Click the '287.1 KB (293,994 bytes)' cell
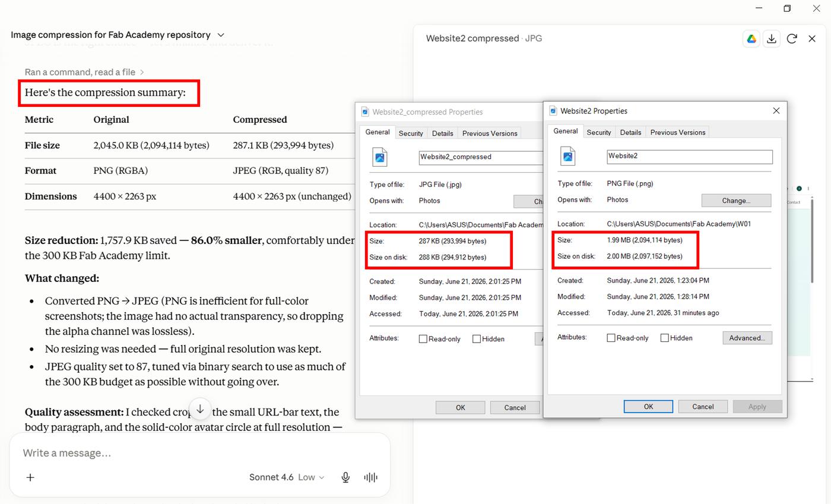 coord(283,145)
